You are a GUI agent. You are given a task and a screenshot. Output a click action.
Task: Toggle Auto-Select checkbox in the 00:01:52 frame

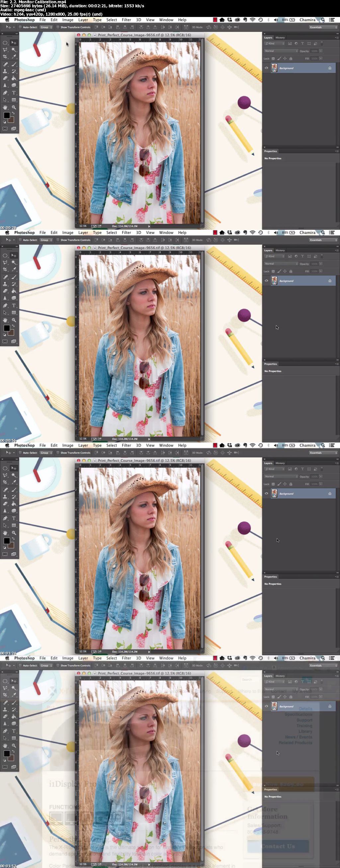click(x=20, y=666)
